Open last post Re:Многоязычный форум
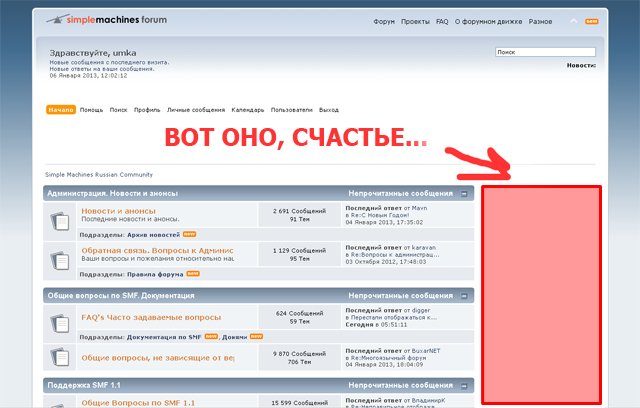Viewport: 640px width, 408px height. (x=388, y=358)
